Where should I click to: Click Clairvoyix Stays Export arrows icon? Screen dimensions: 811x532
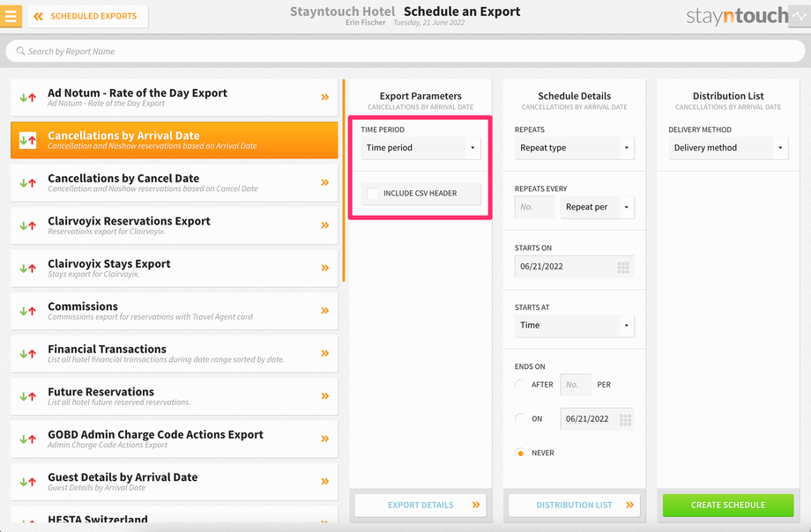[x=28, y=269]
